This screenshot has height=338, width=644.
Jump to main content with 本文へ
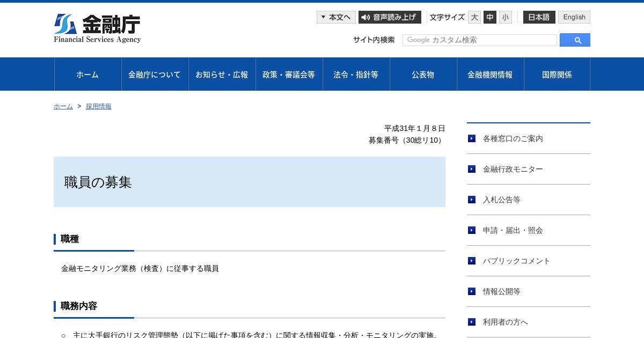tap(336, 17)
